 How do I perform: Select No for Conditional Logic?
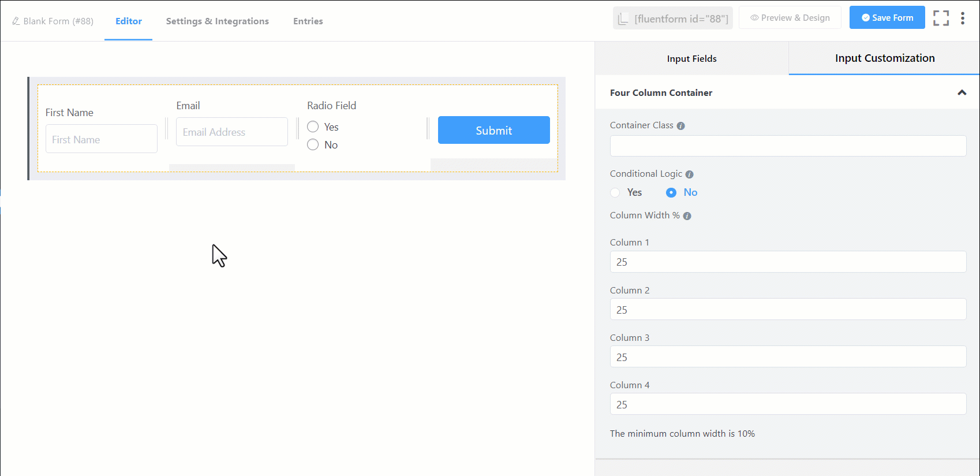(x=671, y=193)
